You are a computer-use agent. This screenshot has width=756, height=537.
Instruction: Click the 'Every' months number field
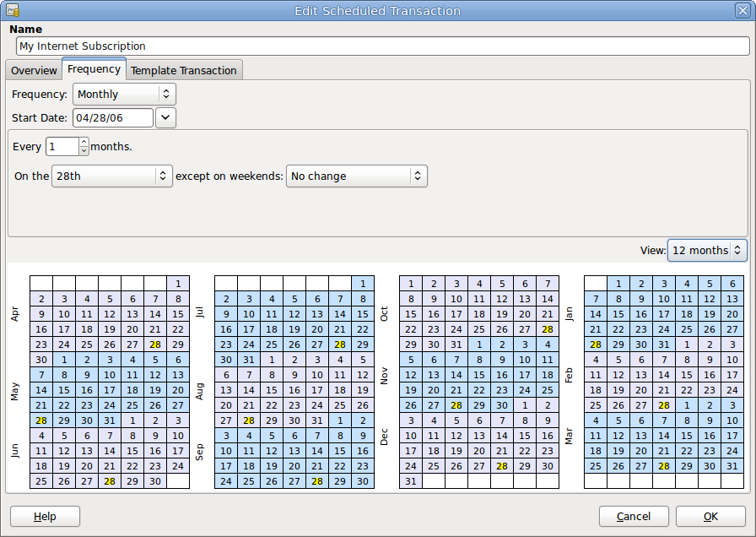tap(63, 146)
